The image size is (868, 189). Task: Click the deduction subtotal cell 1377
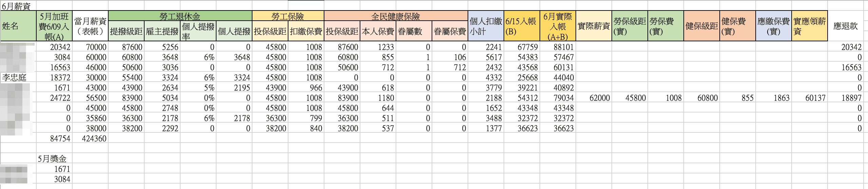pyautogui.click(x=486, y=128)
